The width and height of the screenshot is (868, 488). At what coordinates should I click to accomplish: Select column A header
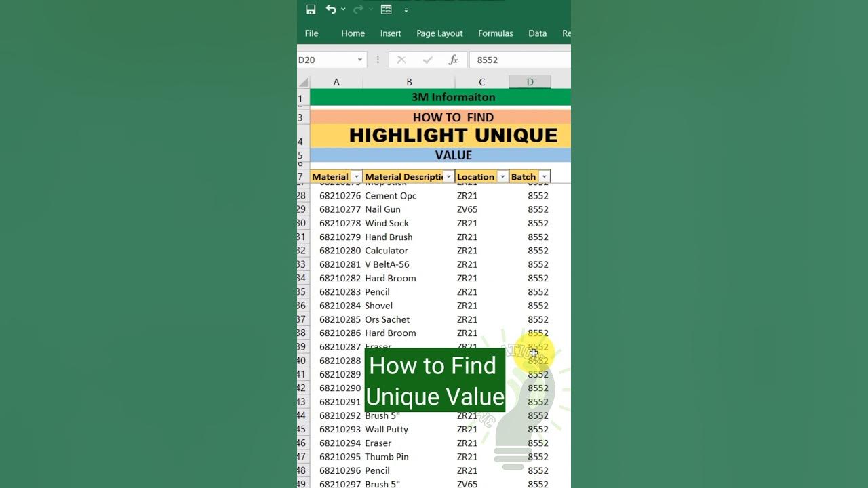tap(336, 82)
